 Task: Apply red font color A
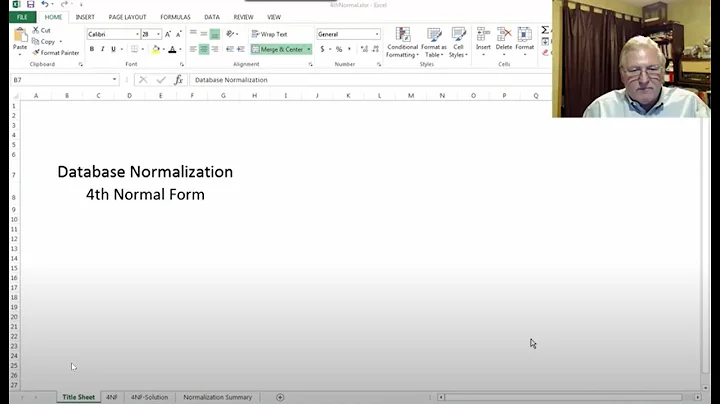172,49
